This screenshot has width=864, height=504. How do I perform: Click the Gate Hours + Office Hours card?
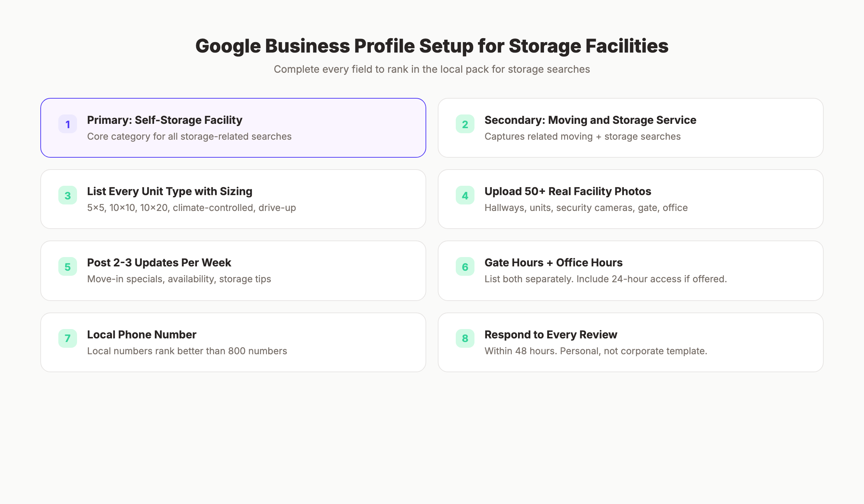pos(630,270)
